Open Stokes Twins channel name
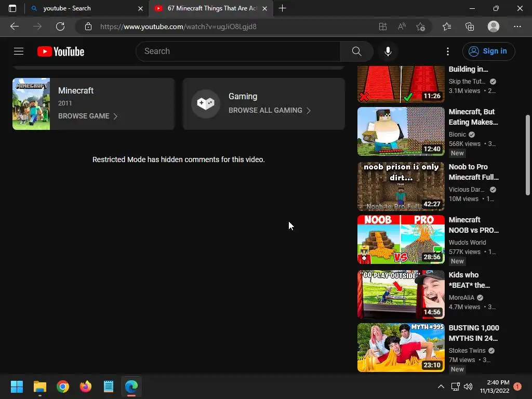This screenshot has width=532, height=399. pyautogui.click(x=467, y=351)
